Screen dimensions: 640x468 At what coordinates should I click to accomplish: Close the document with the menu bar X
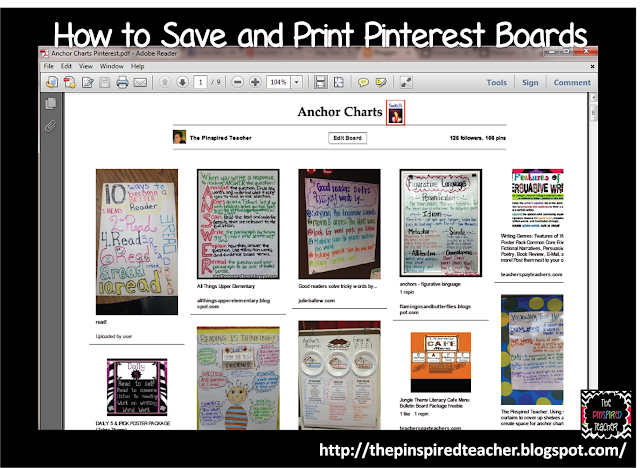[x=592, y=66]
